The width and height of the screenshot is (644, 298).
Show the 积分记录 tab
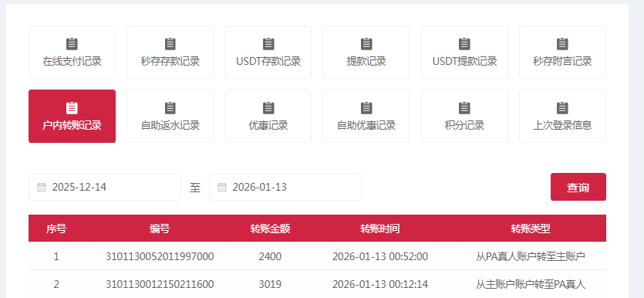click(464, 117)
